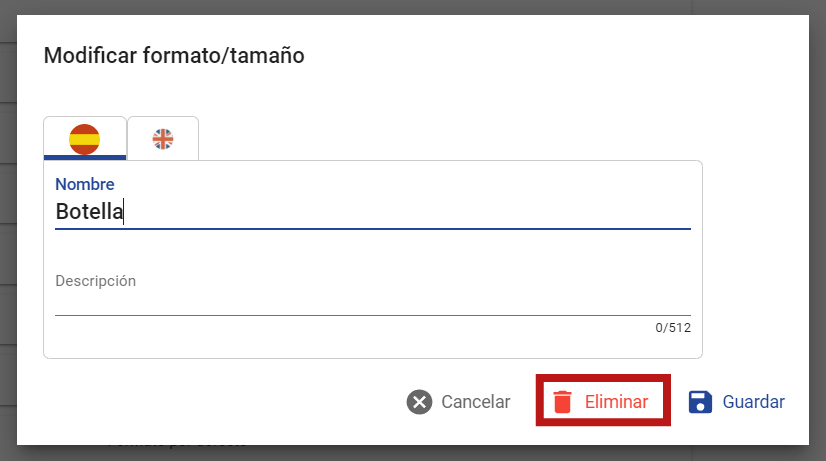Click the Spanish flag icon
The width and height of the screenshot is (826, 461).
pyautogui.click(x=84, y=139)
